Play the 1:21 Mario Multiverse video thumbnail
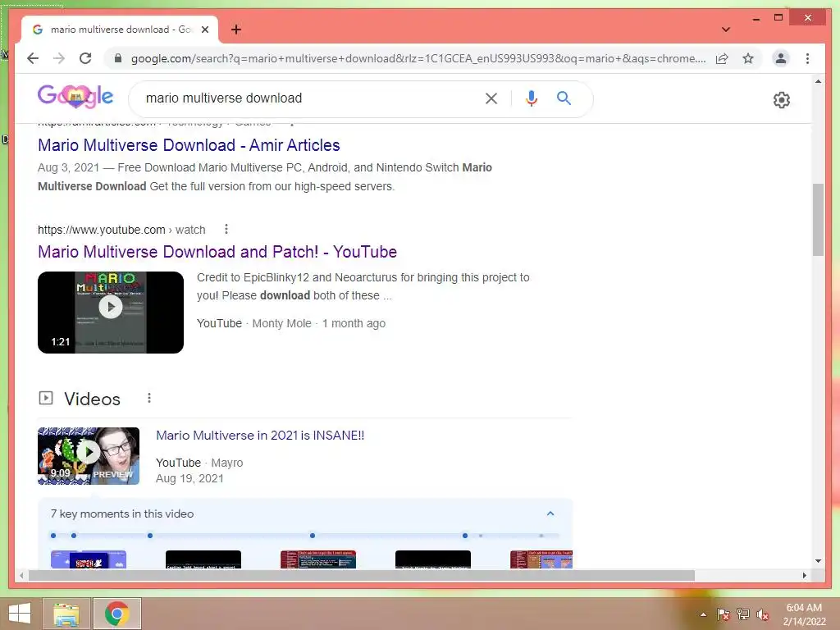This screenshot has width=840, height=630. [x=111, y=313]
